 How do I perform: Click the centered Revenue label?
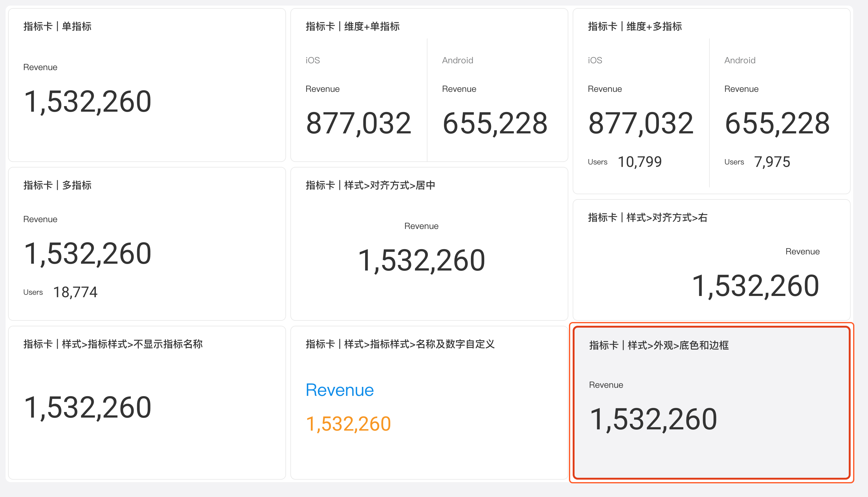coord(422,226)
